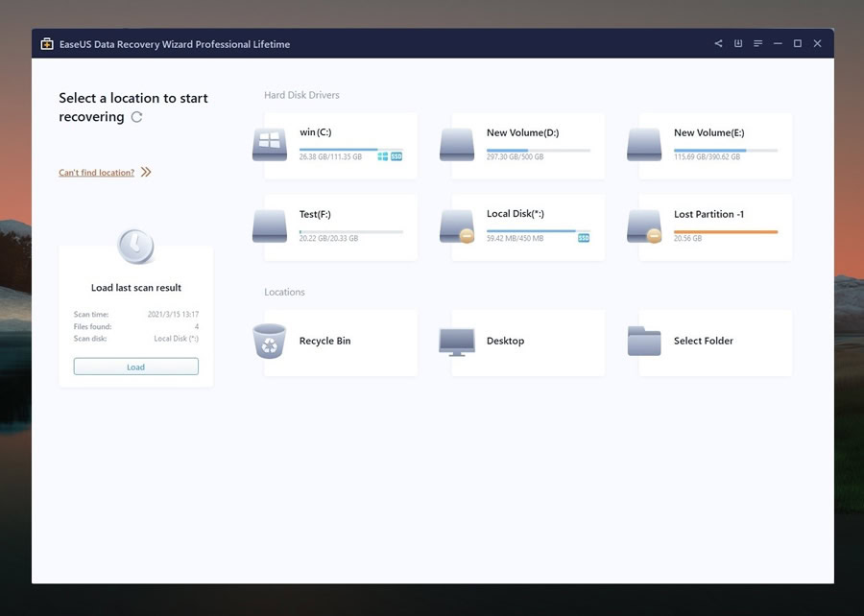
Task: Click the Select Folder icon
Action: 644,341
